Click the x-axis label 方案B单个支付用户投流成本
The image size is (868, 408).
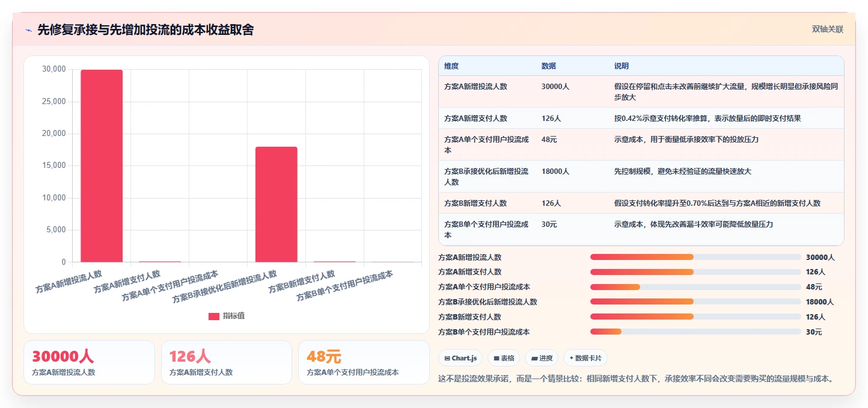[345, 285]
